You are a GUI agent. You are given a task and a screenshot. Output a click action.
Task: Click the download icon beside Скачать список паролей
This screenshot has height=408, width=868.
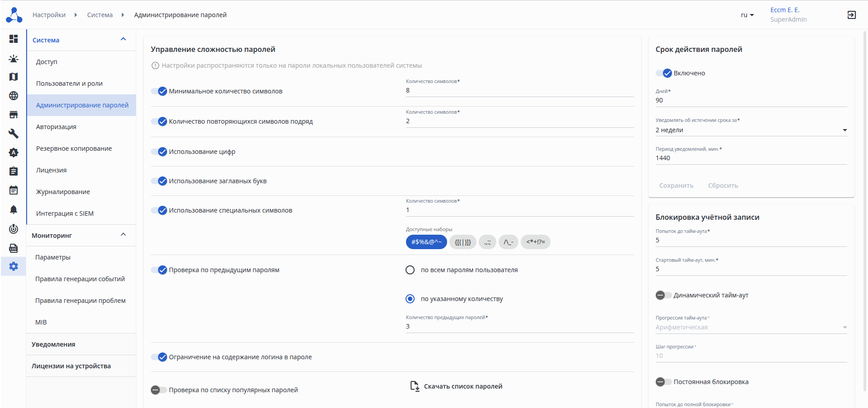pos(414,386)
